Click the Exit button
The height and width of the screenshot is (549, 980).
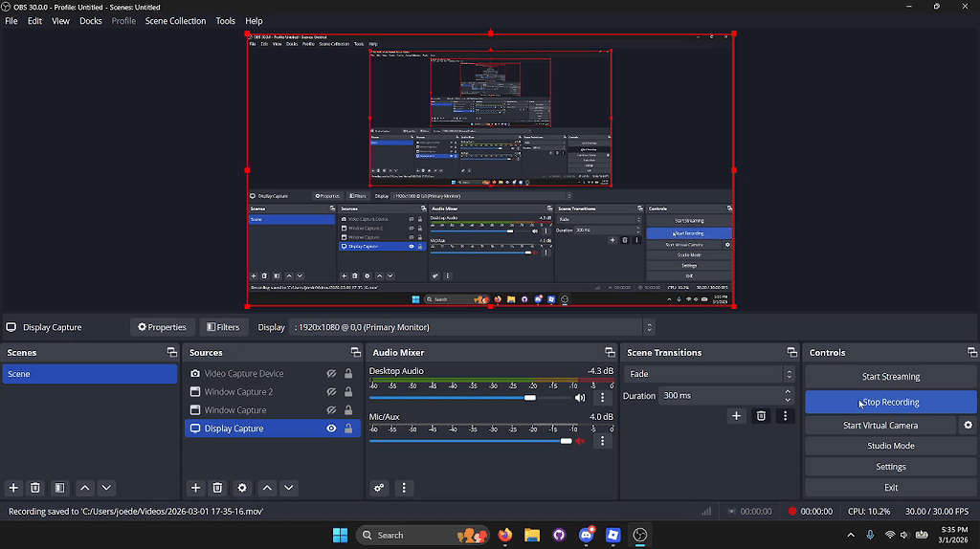point(891,488)
